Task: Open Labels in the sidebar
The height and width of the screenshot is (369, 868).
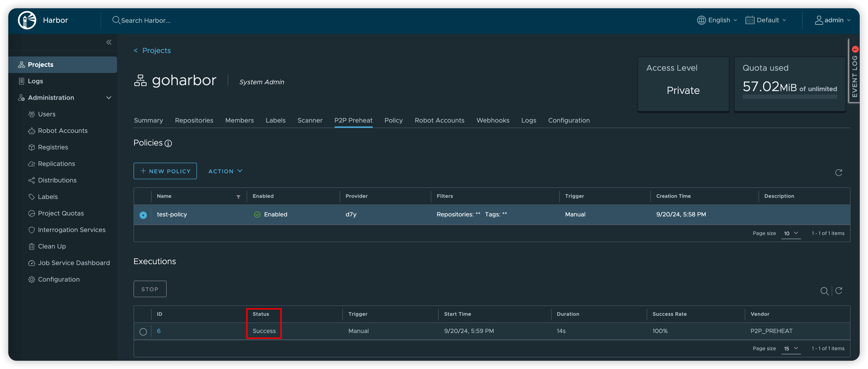Action: [48, 196]
